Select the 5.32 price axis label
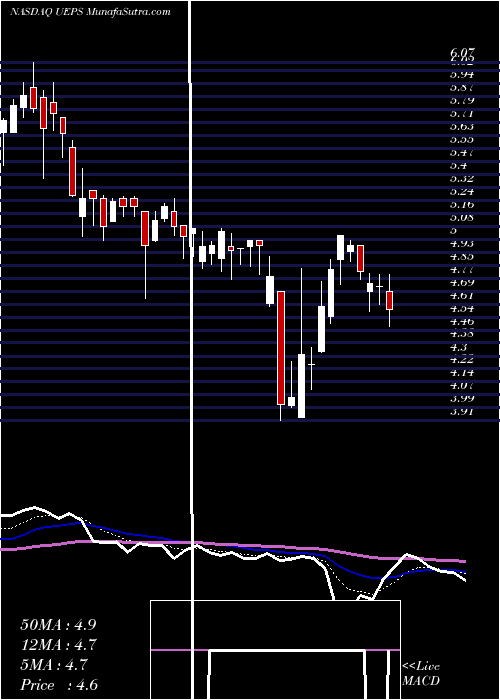500x700 pixels. (x=462, y=179)
